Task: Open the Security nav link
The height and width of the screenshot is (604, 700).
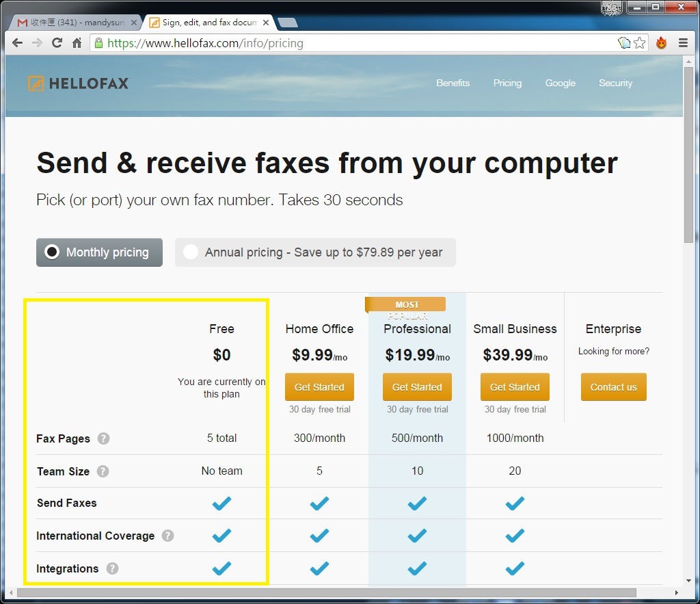Action: click(x=615, y=83)
